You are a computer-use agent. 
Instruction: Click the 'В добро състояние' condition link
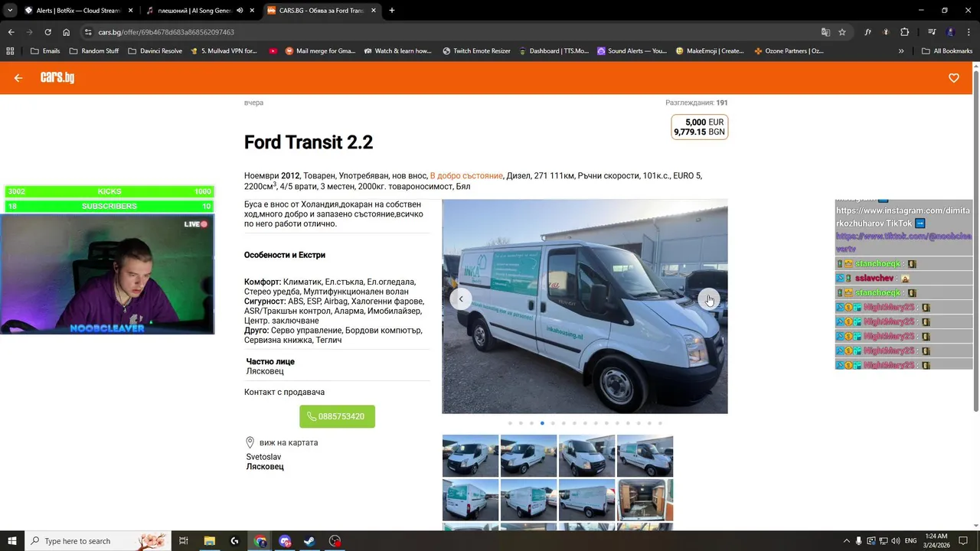466,176
